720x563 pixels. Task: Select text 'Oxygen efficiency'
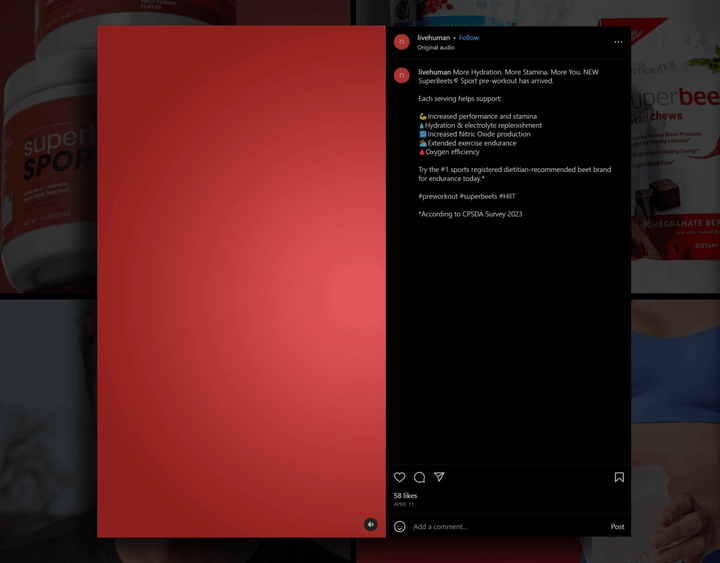(x=452, y=152)
